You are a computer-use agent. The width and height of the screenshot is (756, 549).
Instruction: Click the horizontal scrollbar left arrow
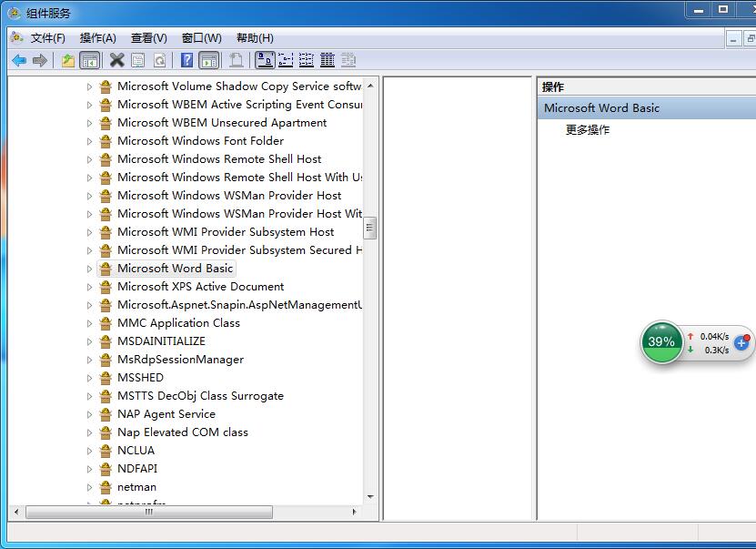pyautogui.click(x=16, y=512)
